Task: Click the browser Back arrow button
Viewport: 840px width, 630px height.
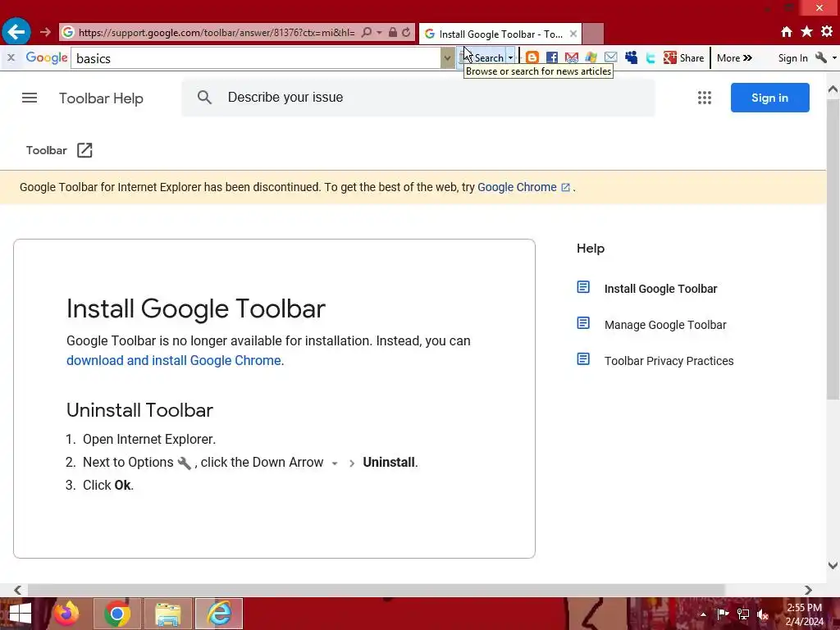Action: 16,32
